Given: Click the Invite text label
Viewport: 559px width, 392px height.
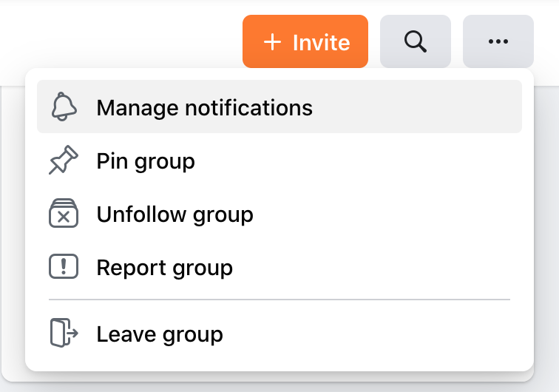Looking at the screenshot, I should (x=321, y=43).
